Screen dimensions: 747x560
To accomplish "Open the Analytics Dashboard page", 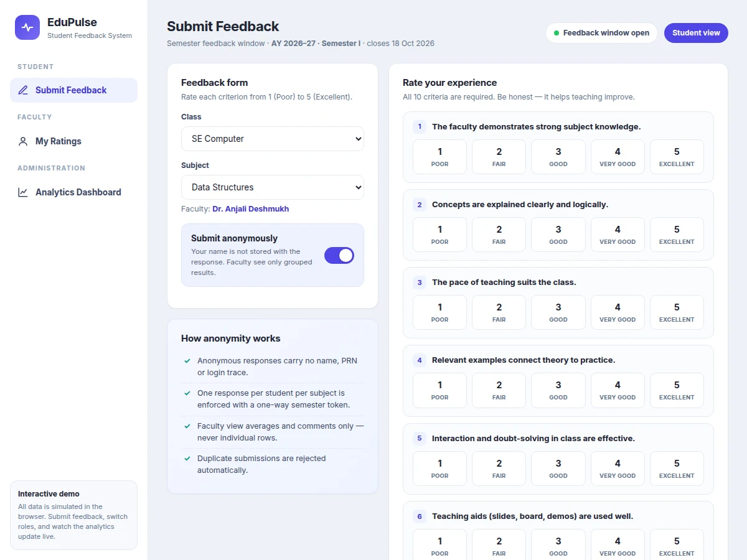I will (73, 192).
